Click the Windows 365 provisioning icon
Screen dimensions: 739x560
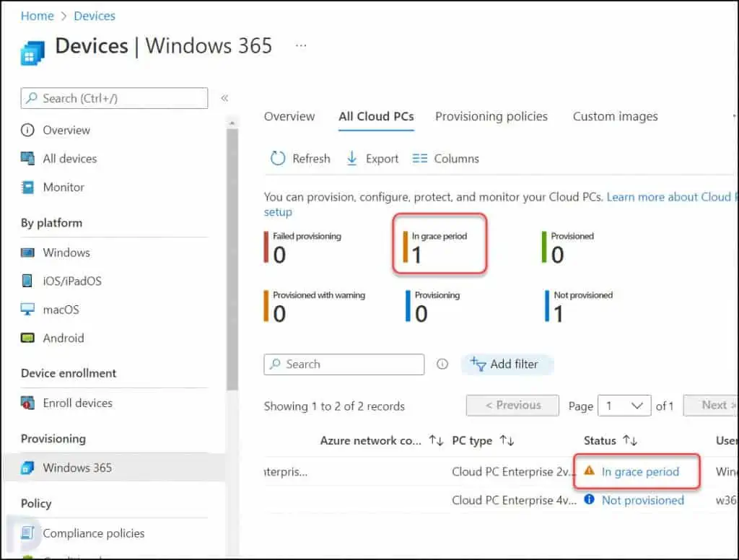[x=27, y=468]
